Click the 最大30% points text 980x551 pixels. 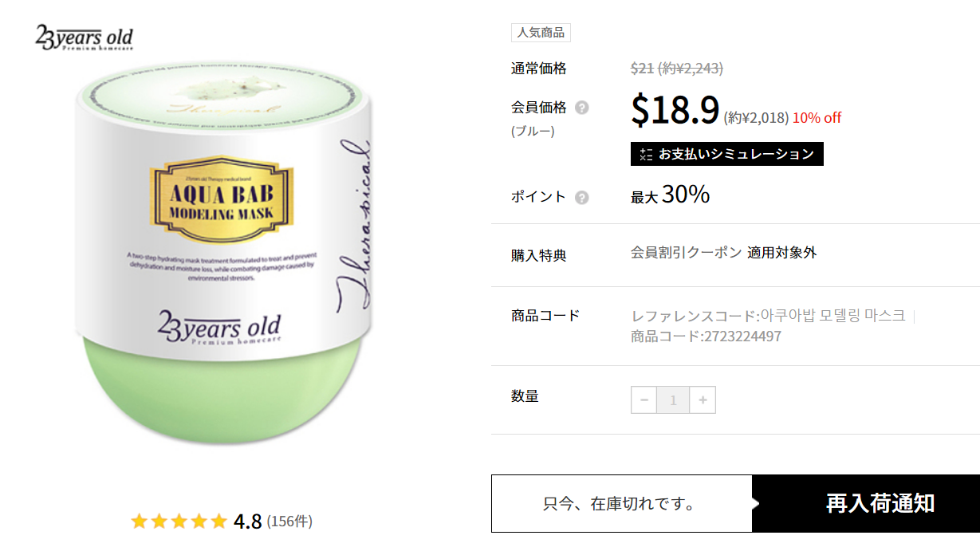[x=671, y=195]
